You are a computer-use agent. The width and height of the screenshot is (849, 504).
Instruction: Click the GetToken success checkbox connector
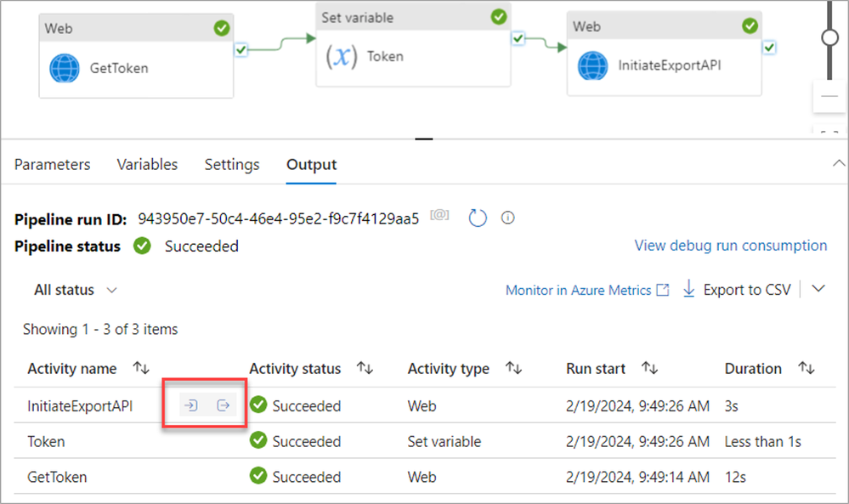coord(241,50)
